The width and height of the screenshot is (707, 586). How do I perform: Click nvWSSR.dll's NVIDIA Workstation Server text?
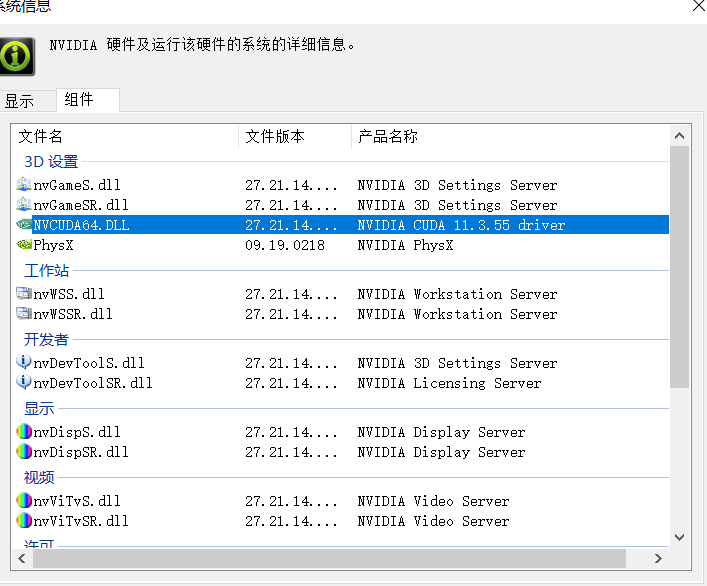[457, 314]
